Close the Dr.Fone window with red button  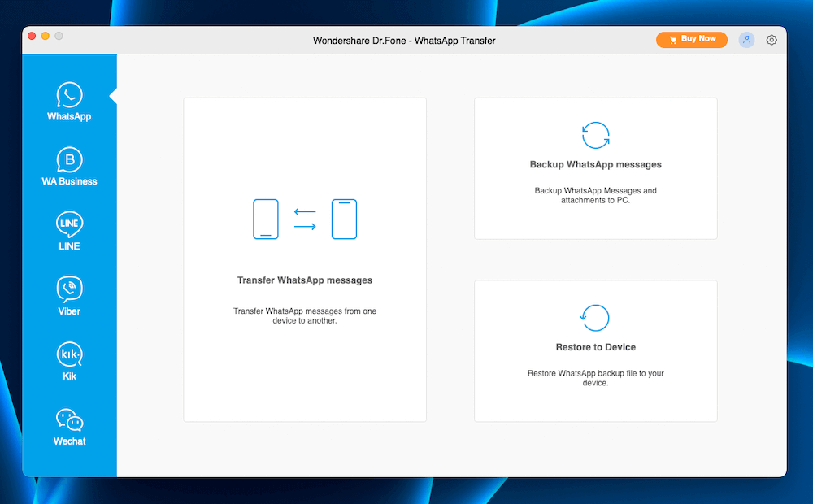click(x=32, y=36)
